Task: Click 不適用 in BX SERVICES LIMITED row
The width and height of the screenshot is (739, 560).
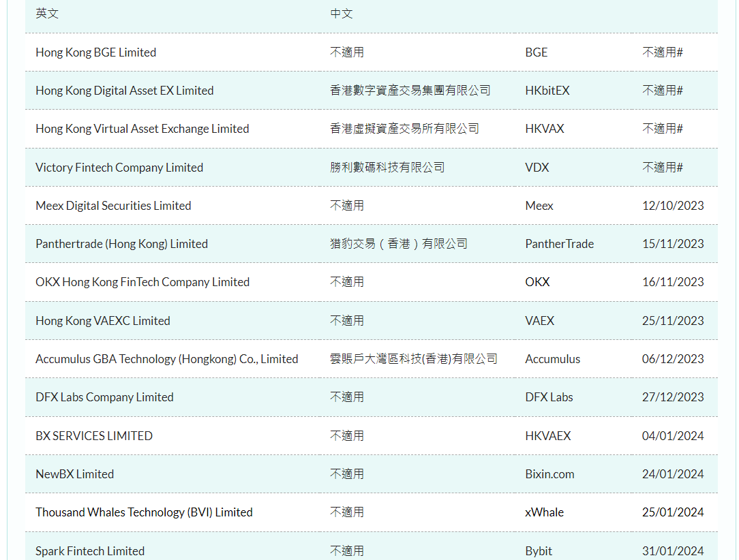Action: pyautogui.click(x=347, y=435)
